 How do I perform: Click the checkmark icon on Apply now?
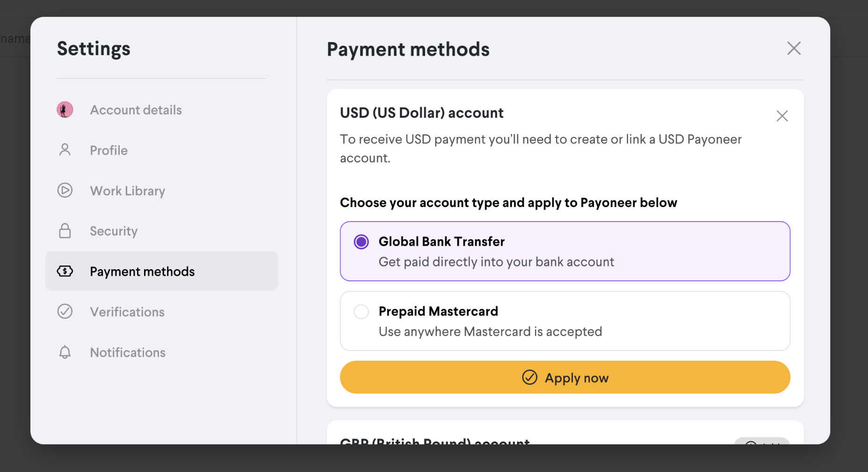[x=529, y=377]
